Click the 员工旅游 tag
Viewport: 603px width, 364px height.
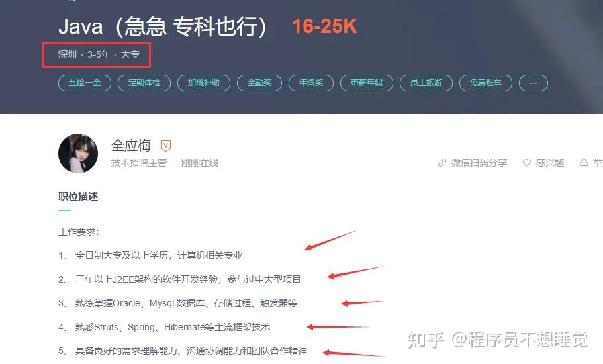coord(426,83)
